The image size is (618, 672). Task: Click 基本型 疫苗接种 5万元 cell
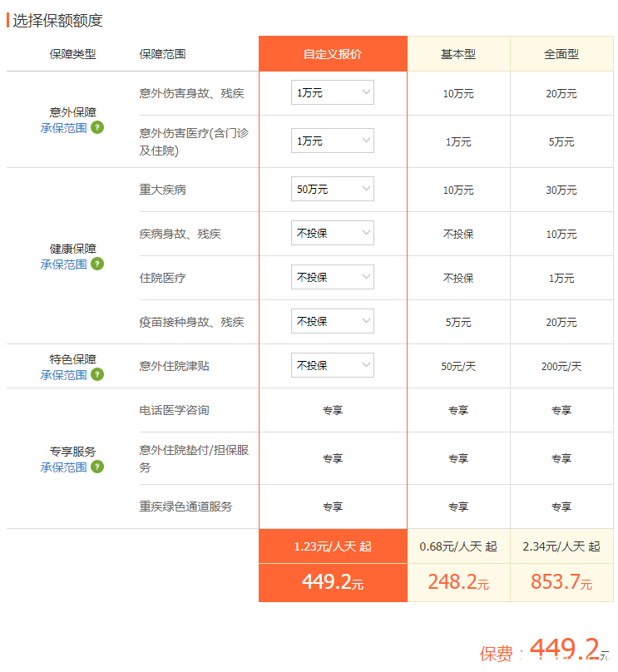pos(458,323)
